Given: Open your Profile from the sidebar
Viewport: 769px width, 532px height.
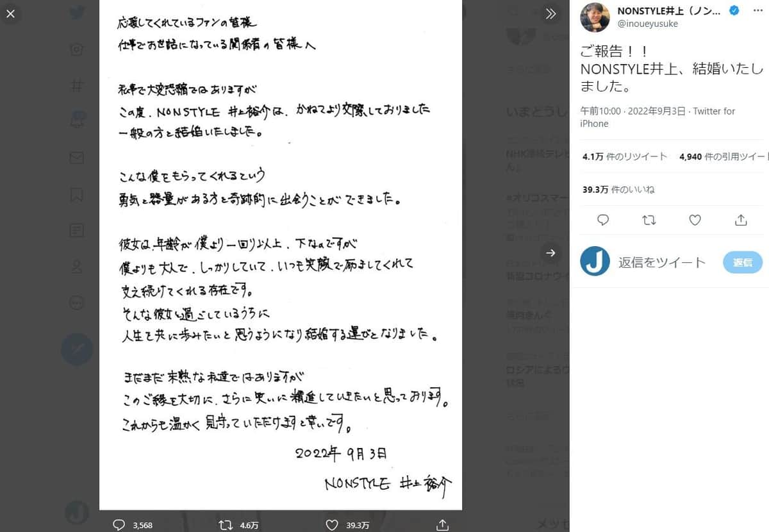Looking at the screenshot, I should click(77, 266).
